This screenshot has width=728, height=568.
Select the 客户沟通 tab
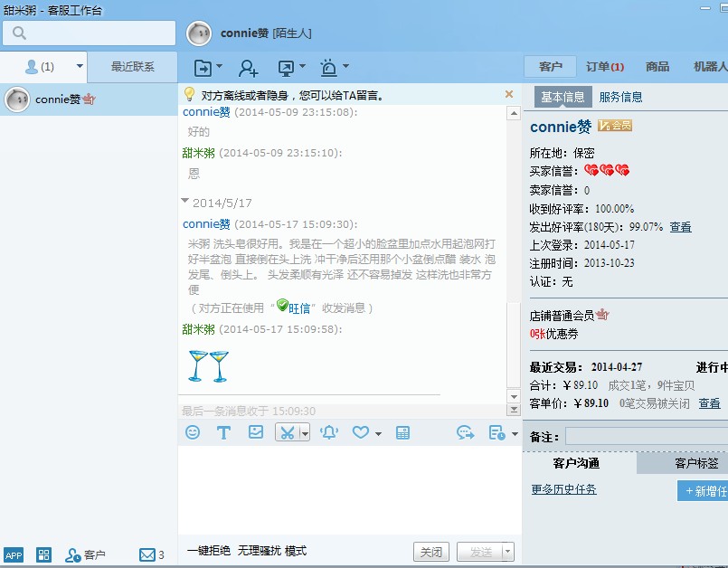576,463
